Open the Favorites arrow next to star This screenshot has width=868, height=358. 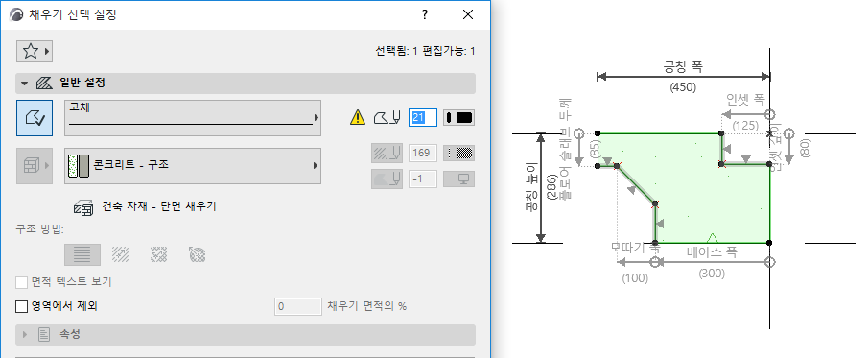(x=47, y=52)
